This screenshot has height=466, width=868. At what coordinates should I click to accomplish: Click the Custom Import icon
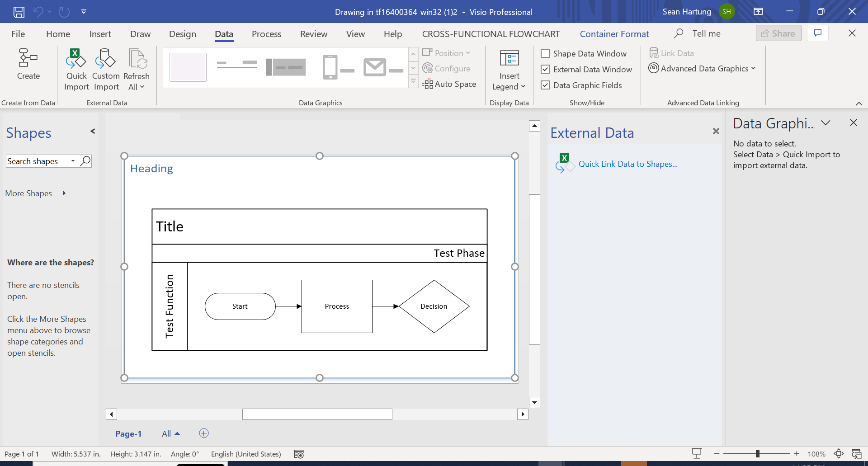click(105, 58)
